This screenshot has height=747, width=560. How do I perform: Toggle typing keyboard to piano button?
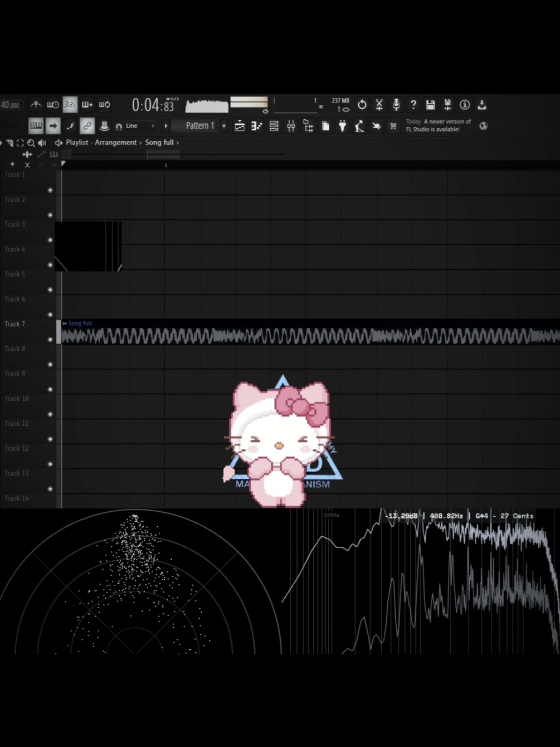pos(36,126)
